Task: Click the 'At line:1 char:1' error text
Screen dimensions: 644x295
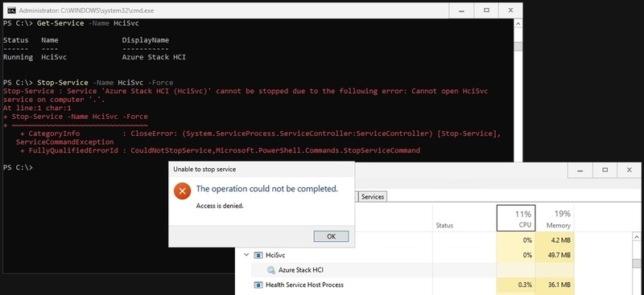Action: coord(37,108)
